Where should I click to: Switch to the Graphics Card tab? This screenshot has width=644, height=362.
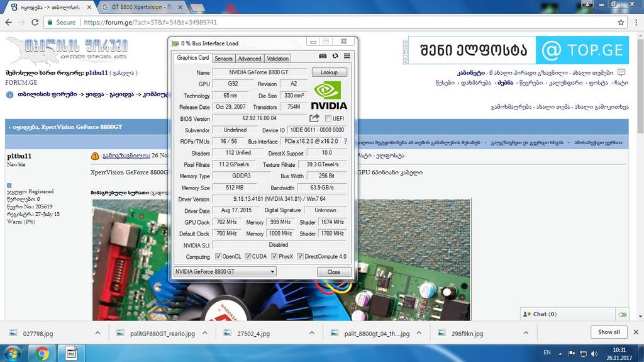point(192,58)
